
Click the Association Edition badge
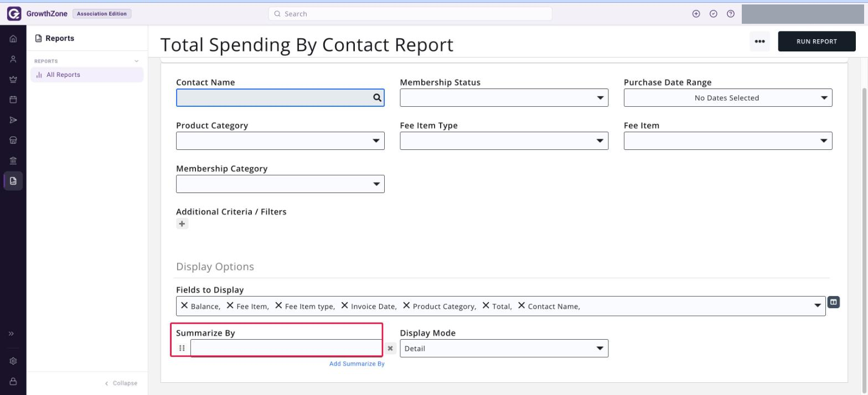point(102,14)
